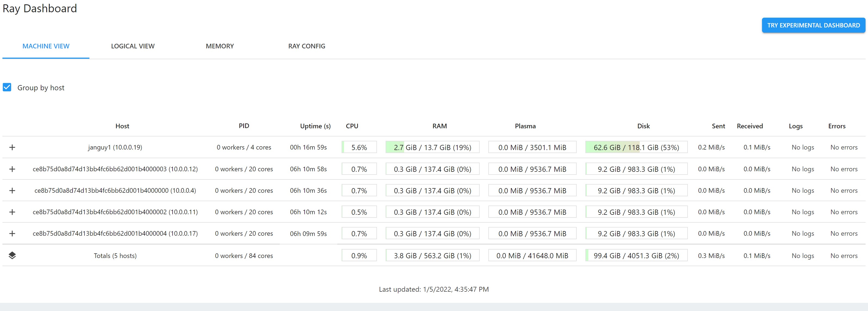Click No logs for janguy1 host
This screenshot has height=311, width=868.
[x=803, y=147]
